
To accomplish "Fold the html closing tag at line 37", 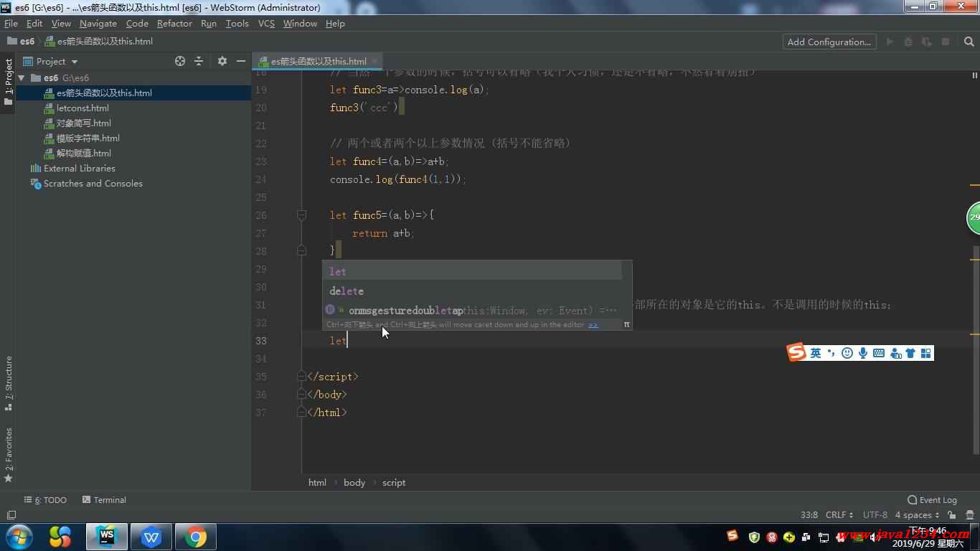I will tap(301, 413).
